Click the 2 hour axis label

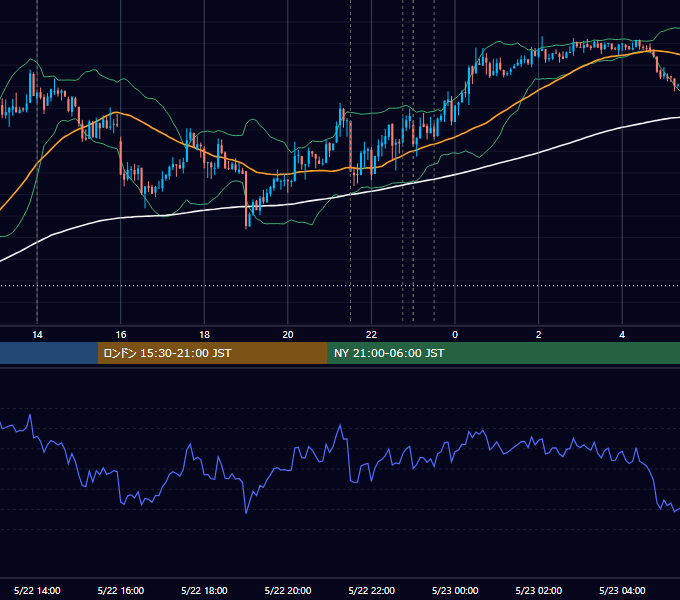[x=539, y=335]
